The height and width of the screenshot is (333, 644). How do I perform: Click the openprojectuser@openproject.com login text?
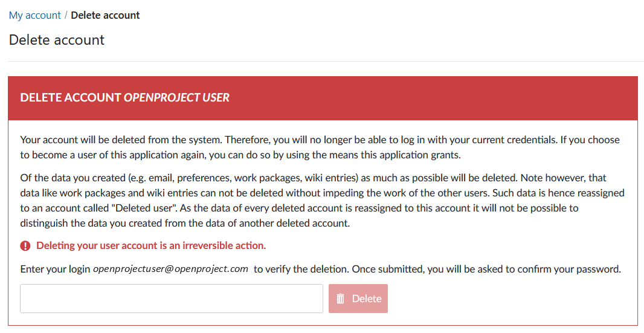[x=170, y=269]
